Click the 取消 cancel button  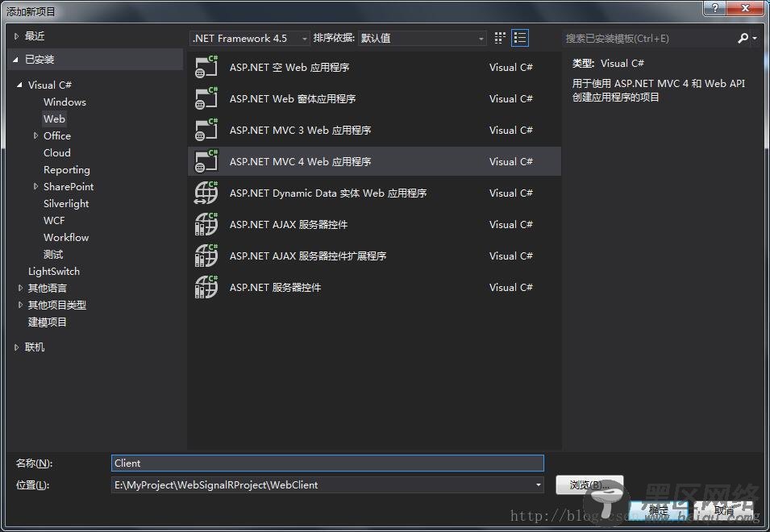724,510
